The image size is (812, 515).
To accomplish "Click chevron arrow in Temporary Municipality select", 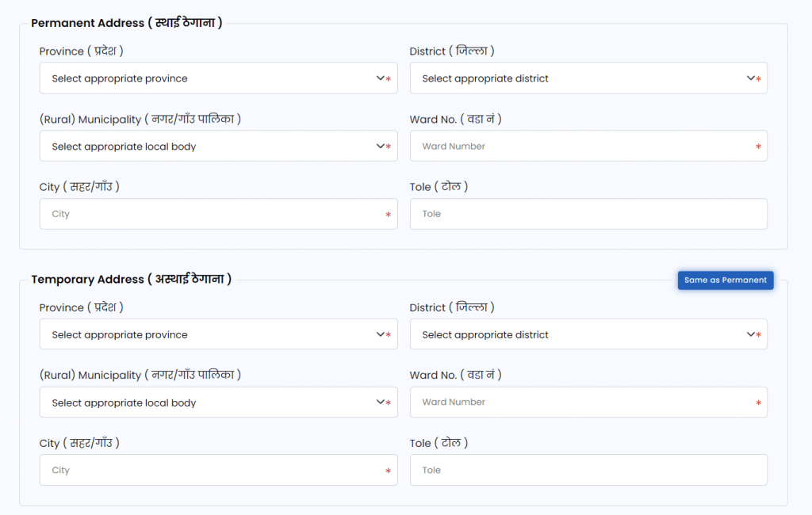I will [x=381, y=402].
